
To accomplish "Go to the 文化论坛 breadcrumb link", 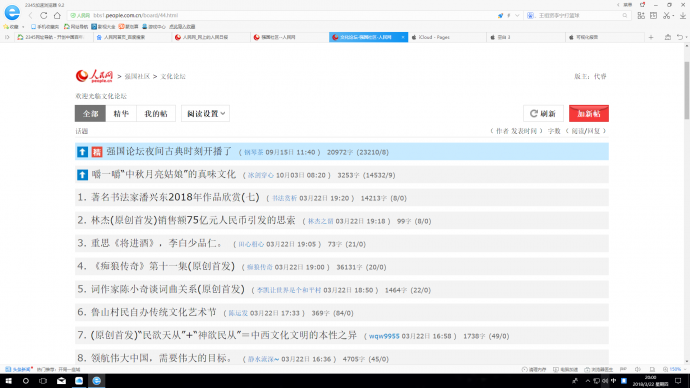I will pos(173,77).
